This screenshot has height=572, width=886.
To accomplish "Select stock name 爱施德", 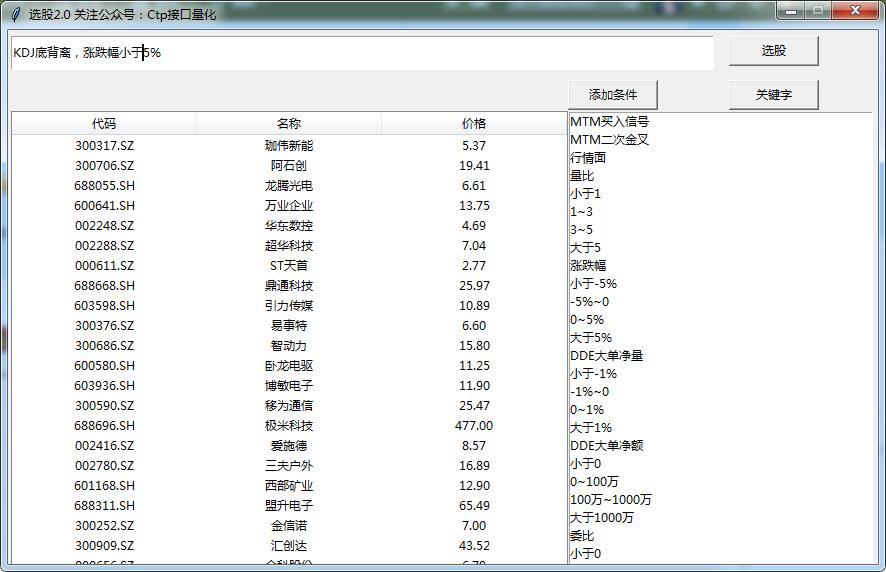I will [x=289, y=446].
